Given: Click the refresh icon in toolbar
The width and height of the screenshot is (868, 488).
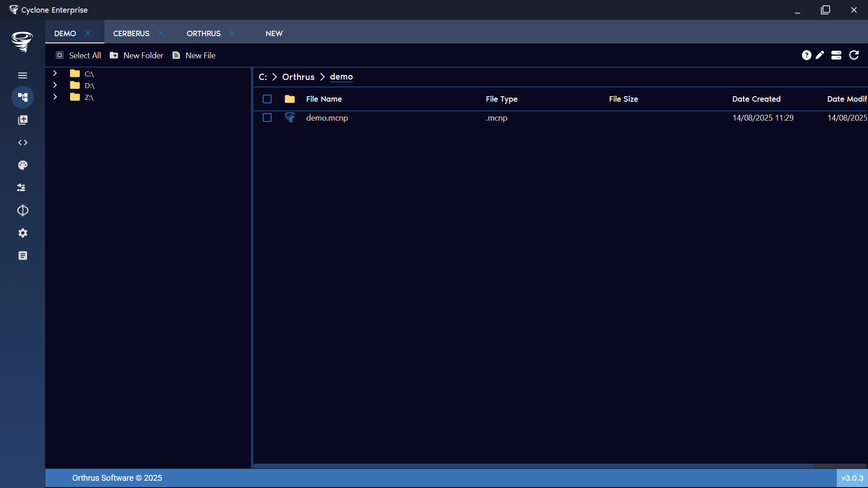Looking at the screenshot, I should 854,55.
